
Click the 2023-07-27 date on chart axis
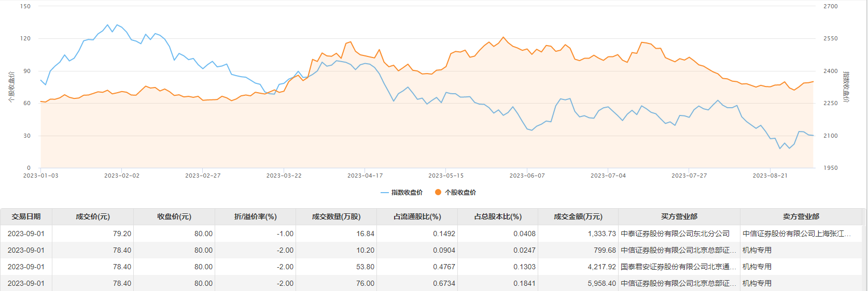(x=689, y=176)
